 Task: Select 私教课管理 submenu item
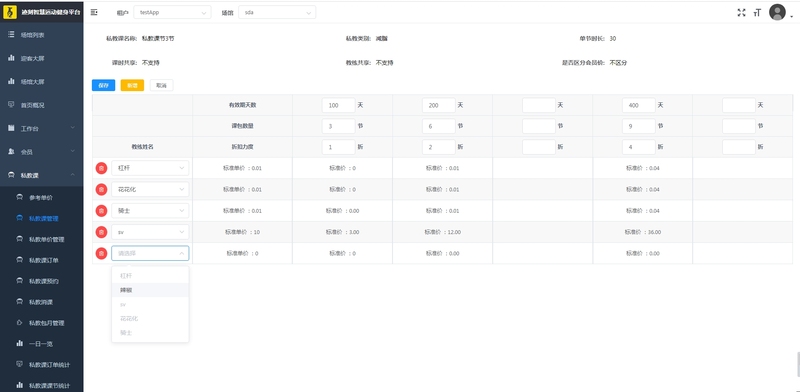[41, 218]
